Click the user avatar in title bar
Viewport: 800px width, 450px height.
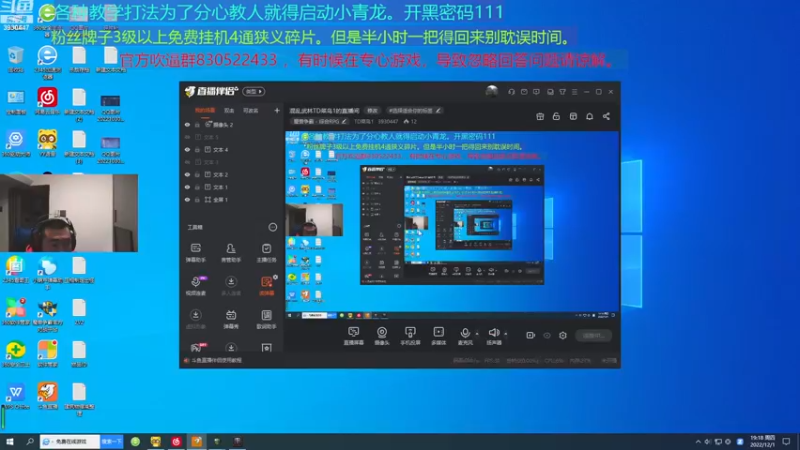click(492, 91)
